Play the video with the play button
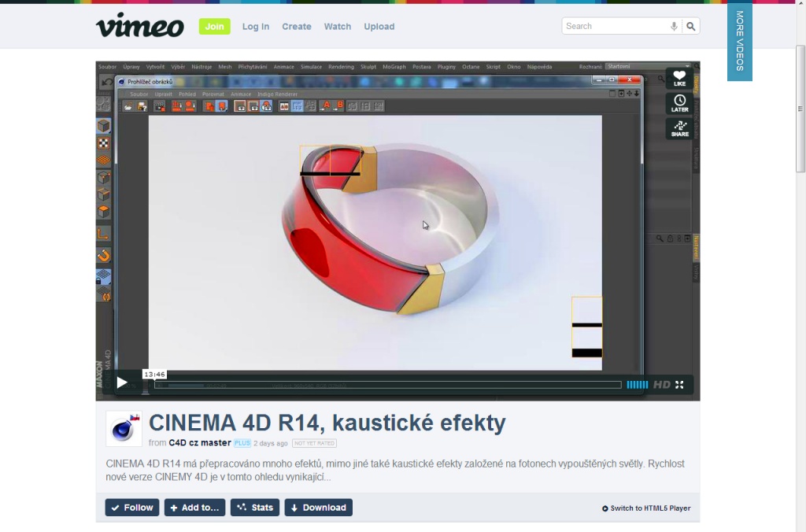 (x=122, y=382)
